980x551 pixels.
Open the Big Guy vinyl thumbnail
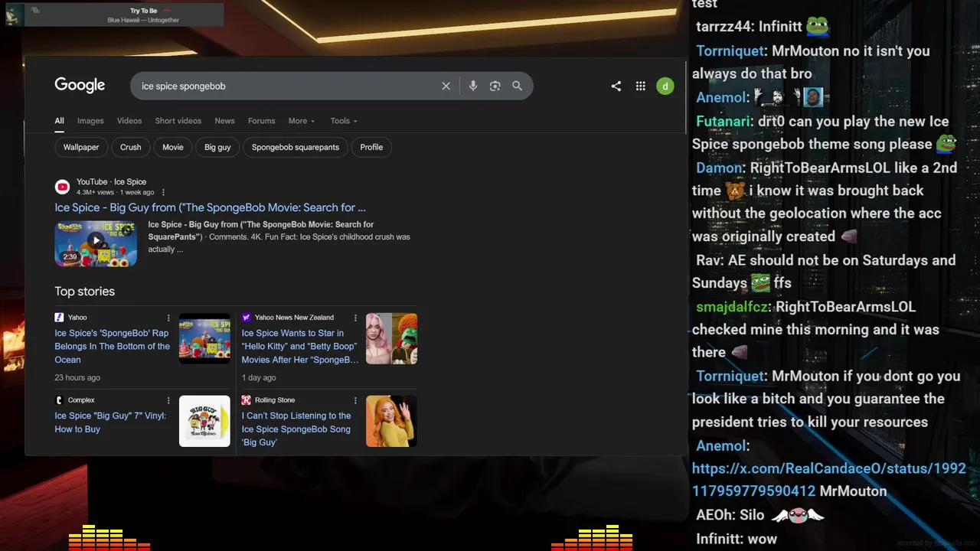[x=204, y=421]
